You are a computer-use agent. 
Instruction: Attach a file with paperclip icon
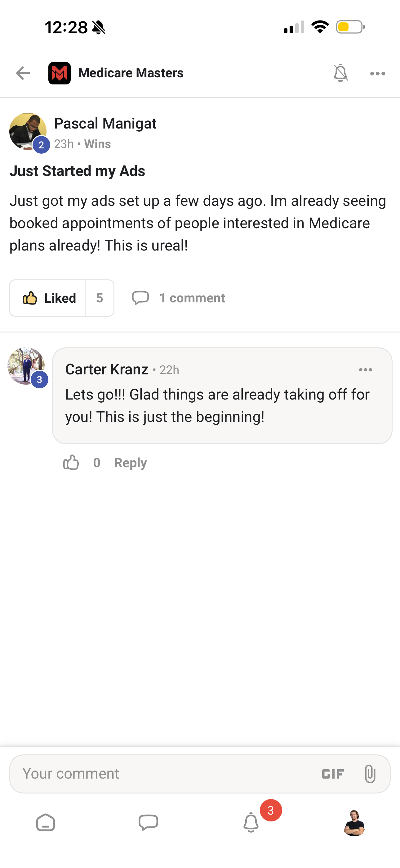coord(370,774)
